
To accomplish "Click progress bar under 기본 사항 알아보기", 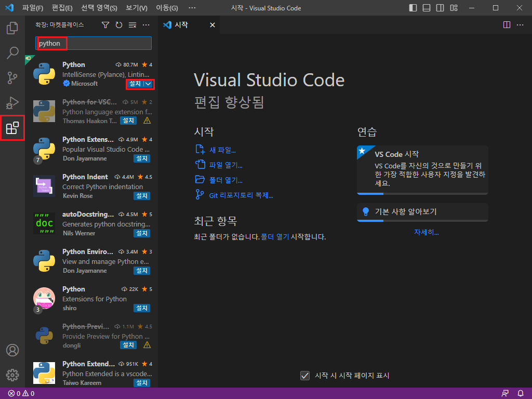I will point(422,220).
